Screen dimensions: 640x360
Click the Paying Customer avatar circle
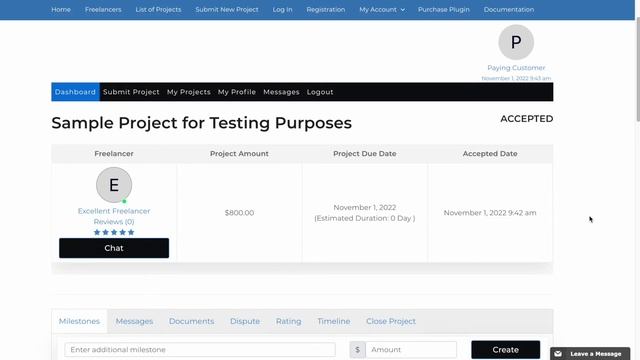click(x=516, y=42)
